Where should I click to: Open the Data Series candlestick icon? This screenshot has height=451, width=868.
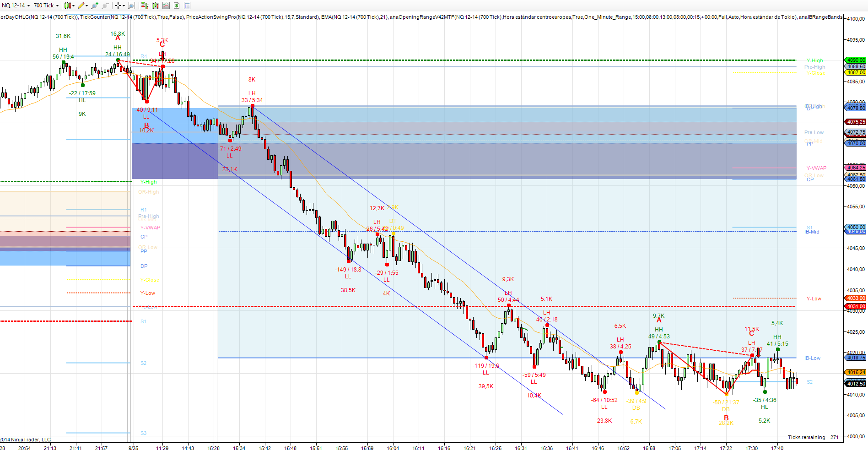(156, 5)
